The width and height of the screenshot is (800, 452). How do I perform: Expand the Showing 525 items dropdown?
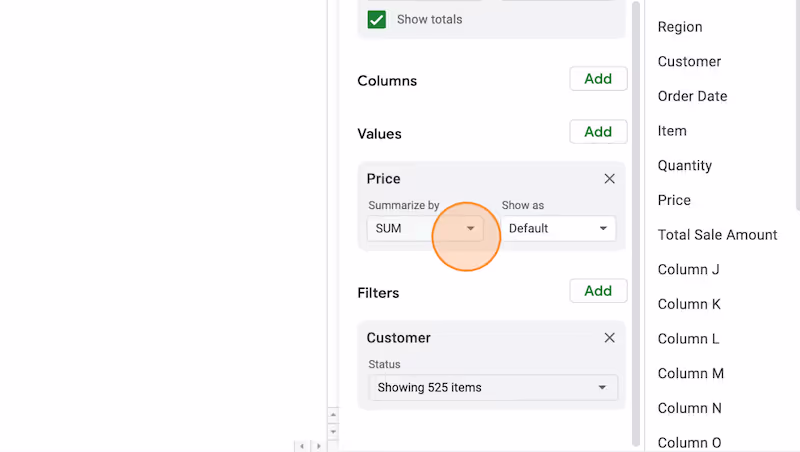(493, 388)
